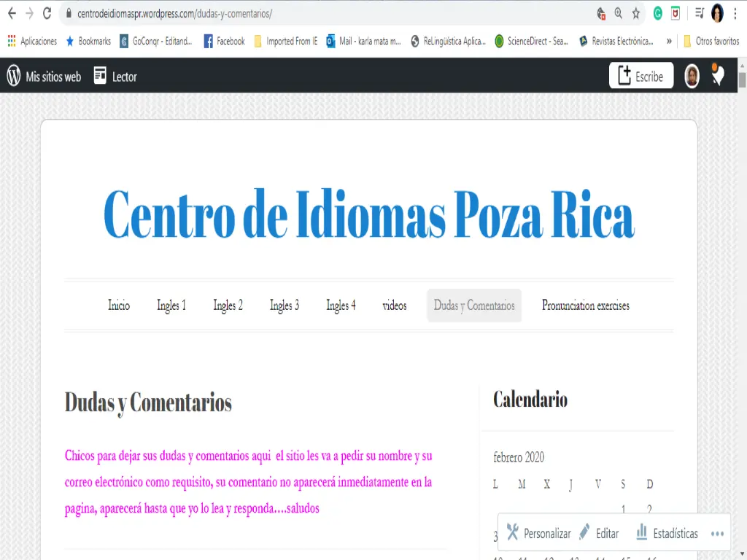Open the Chrome profile avatar
747x560 pixels.
point(718,13)
